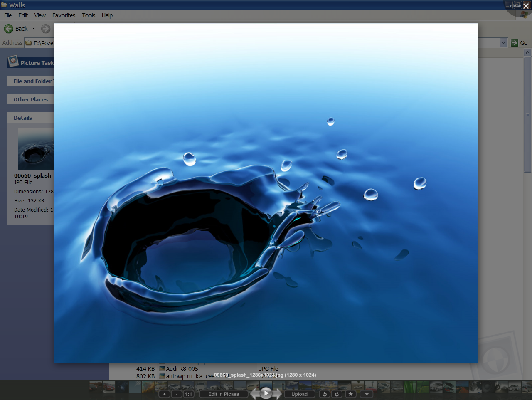Open the View menu in Walls window

coord(40,15)
